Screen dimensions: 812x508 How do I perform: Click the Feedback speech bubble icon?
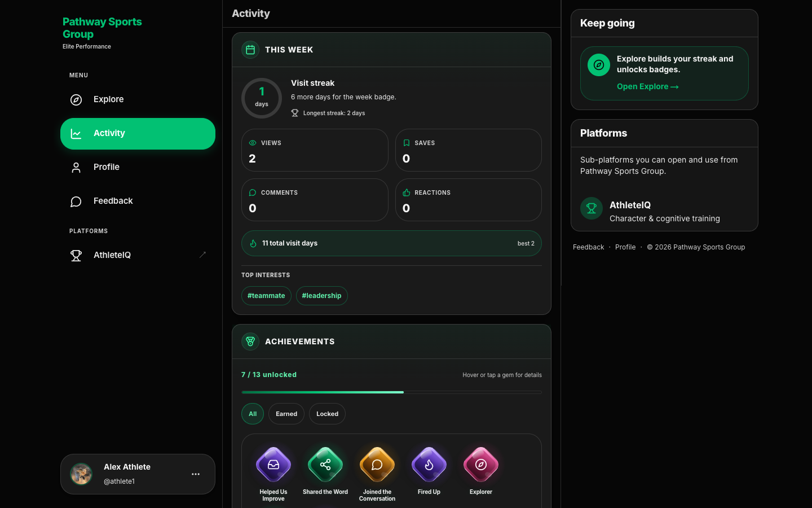tap(76, 202)
